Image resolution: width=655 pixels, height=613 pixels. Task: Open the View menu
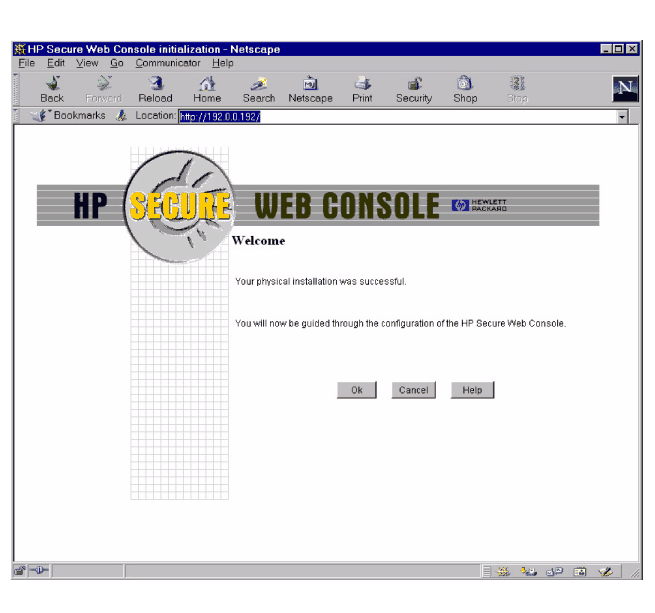87,63
